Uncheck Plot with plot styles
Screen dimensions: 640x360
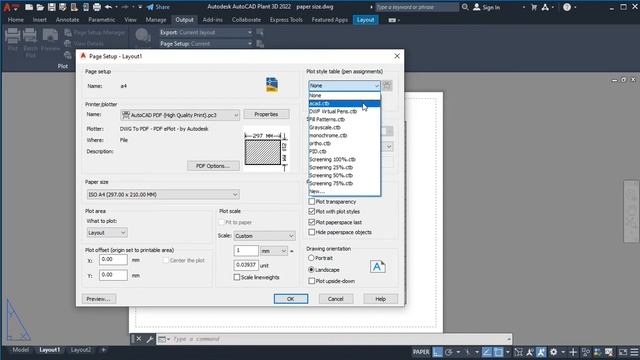[312, 211]
